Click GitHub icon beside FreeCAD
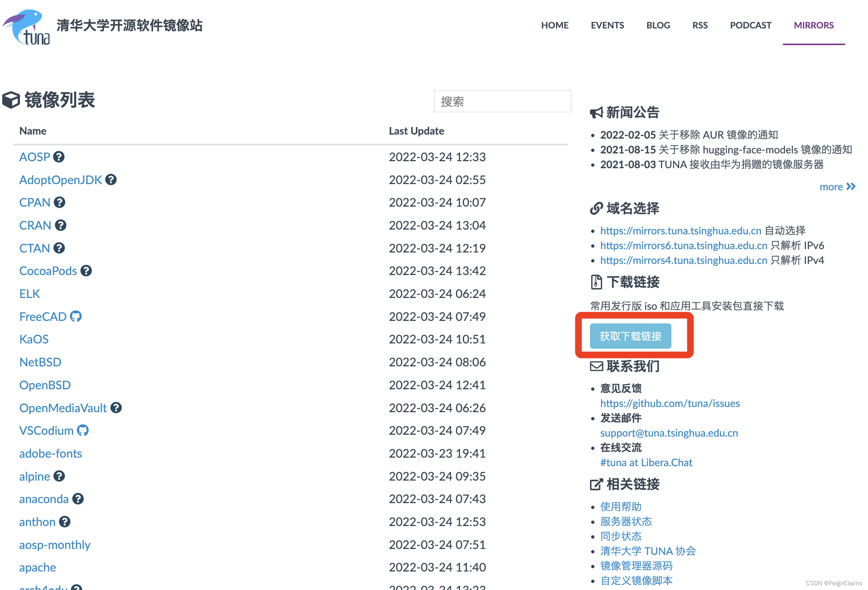868x590 pixels. (x=76, y=316)
